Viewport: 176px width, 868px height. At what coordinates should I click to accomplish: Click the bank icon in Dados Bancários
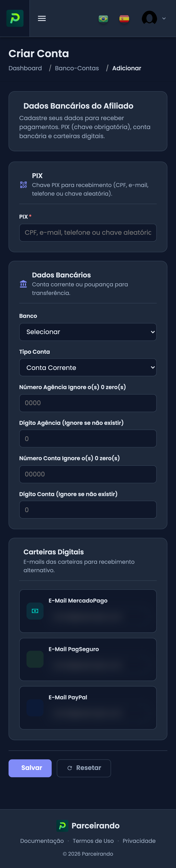(23, 284)
